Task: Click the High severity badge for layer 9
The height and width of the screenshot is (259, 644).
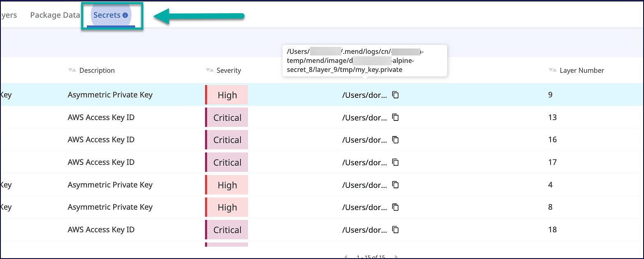Action: point(227,95)
